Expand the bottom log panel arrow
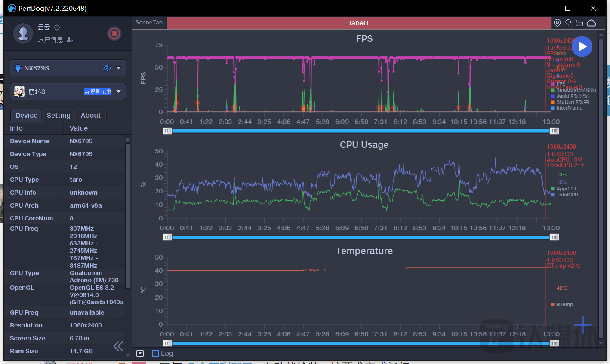 (140, 354)
